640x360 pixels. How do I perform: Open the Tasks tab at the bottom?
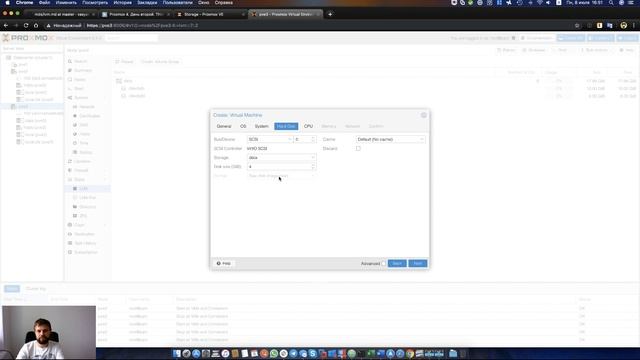pyautogui.click(x=12, y=289)
